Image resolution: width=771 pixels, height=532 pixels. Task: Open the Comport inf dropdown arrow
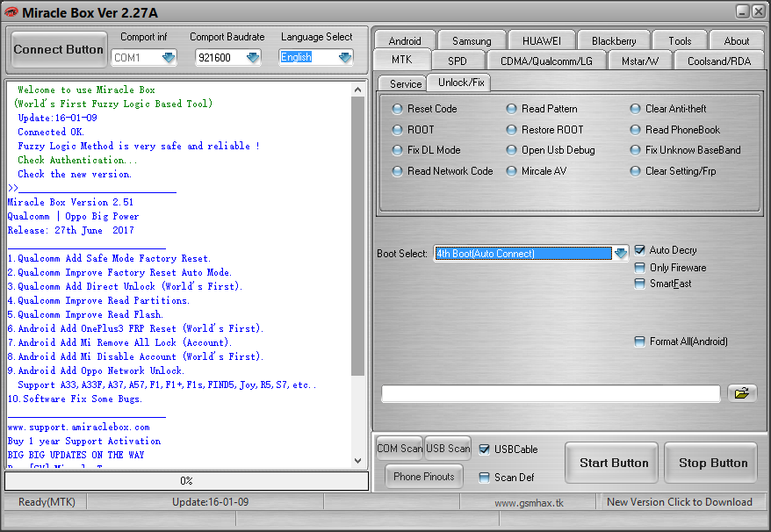pyautogui.click(x=169, y=58)
